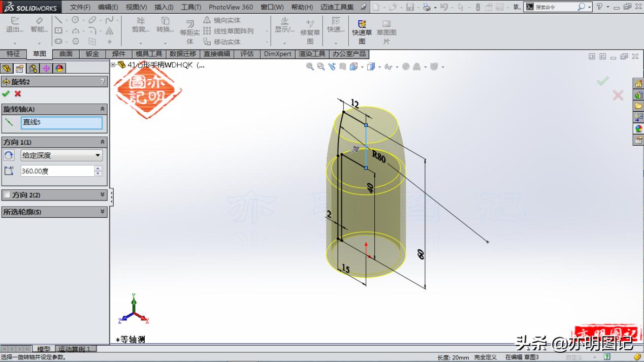Screen dimensions: 644x362
Task: Open the 给定深度 end condition dropdown
Action: [98, 155]
